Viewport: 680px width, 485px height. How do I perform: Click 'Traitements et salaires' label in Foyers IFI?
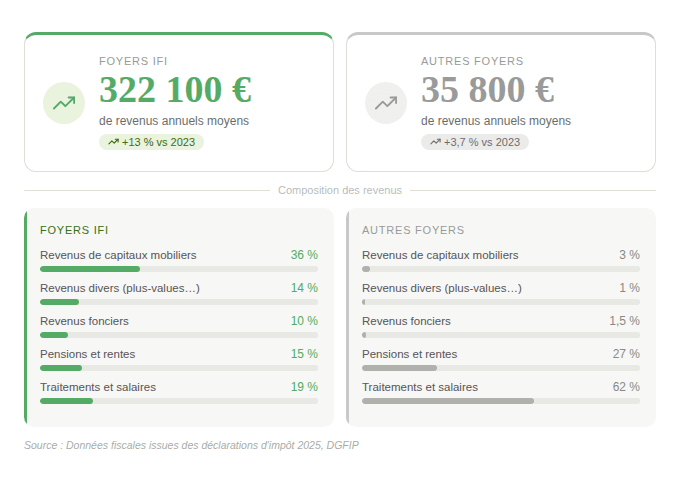[x=98, y=387]
